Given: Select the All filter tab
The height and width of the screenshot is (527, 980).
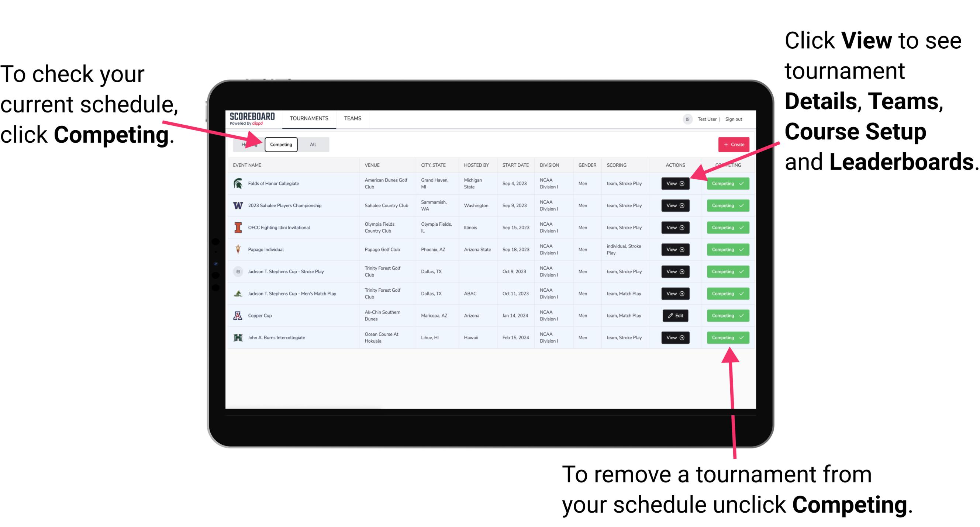Looking at the screenshot, I should click(311, 144).
